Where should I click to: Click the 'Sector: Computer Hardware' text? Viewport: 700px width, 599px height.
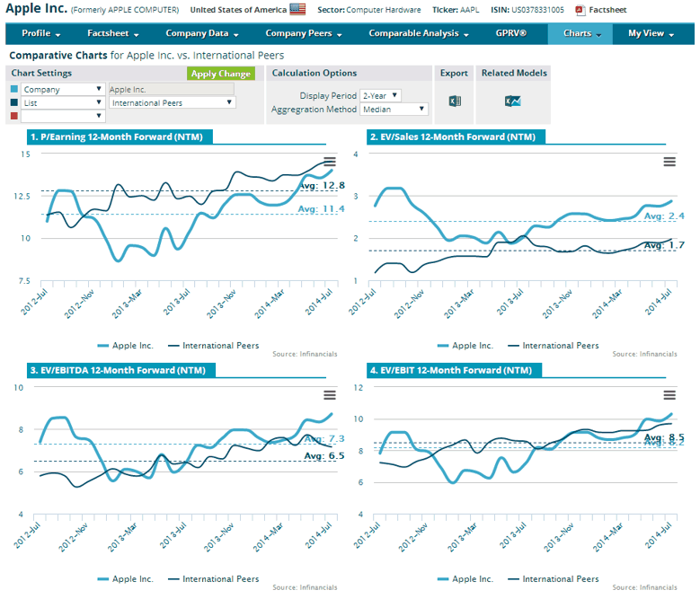(369, 10)
